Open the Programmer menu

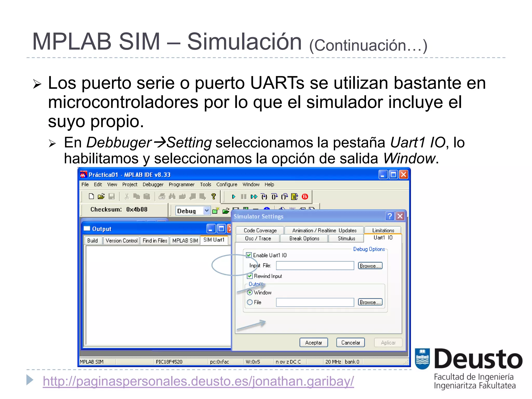[182, 184]
